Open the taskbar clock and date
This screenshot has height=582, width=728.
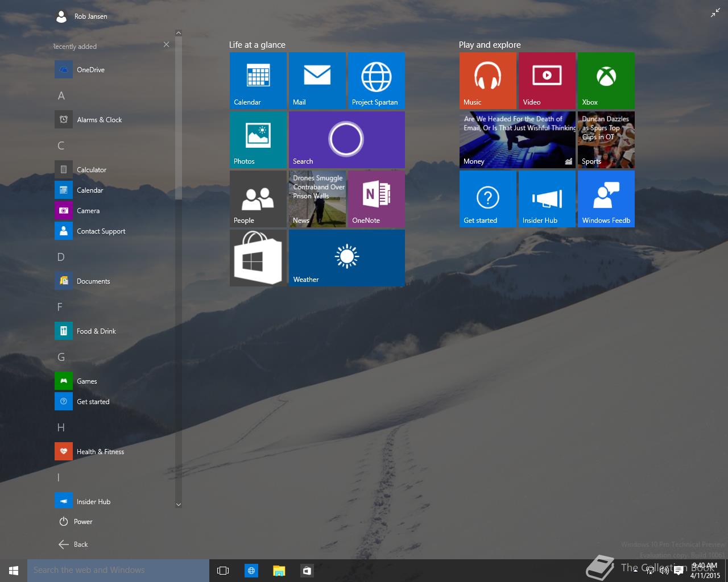705,571
